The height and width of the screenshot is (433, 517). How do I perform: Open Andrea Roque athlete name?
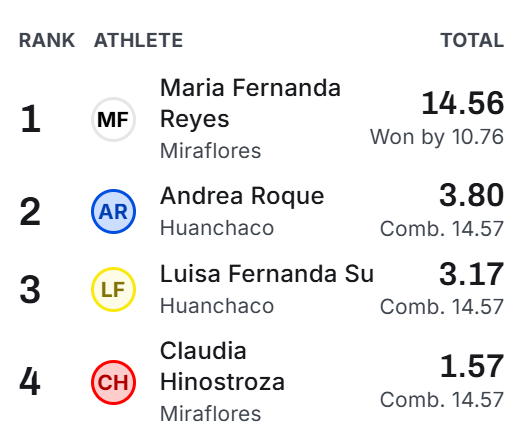coord(242,196)
